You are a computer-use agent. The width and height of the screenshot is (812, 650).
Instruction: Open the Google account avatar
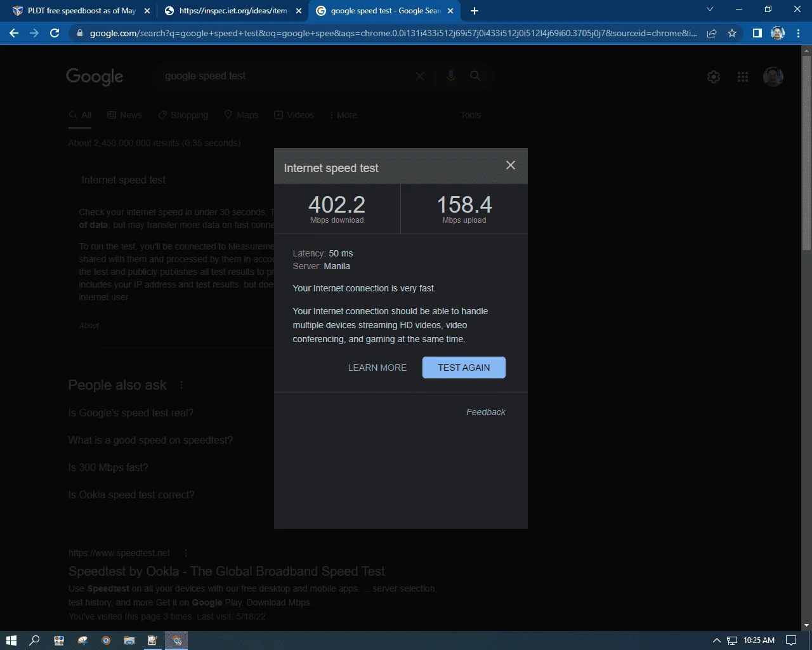(773, 77)
